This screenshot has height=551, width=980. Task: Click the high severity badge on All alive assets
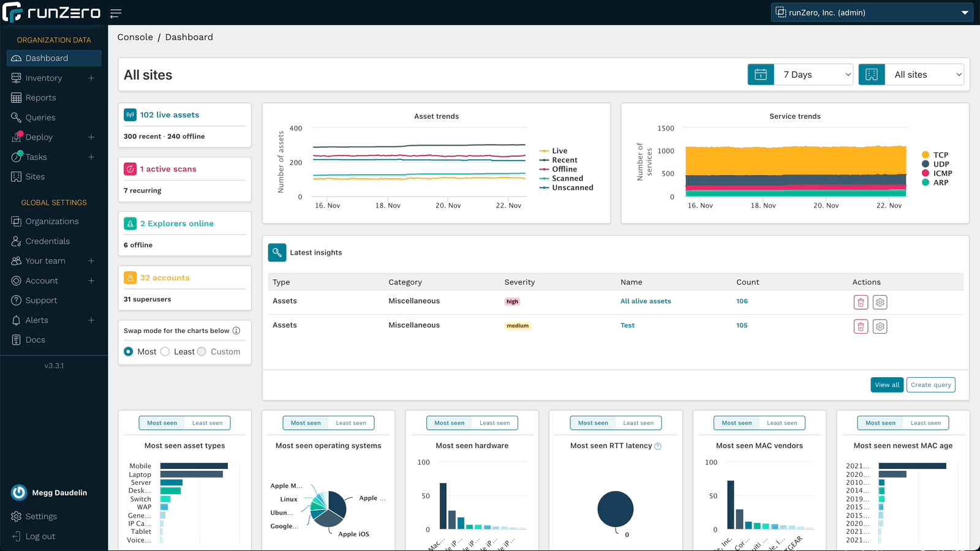coord(512,301)
